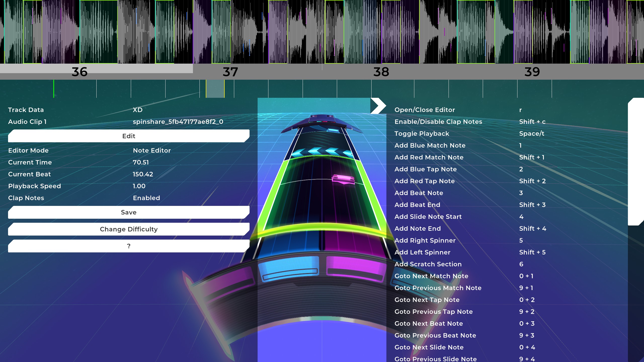Open the Change Difficulty selector
This screenshot has height=362, width=644.
coord(129,229)
